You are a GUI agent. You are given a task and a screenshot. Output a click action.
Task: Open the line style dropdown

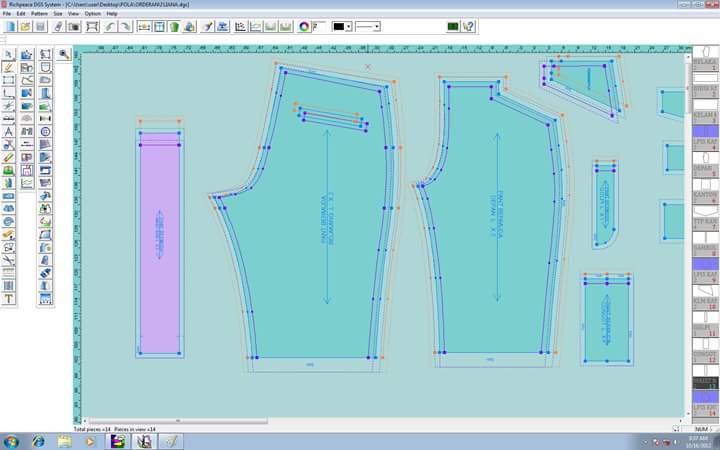(x=368, y=27)
